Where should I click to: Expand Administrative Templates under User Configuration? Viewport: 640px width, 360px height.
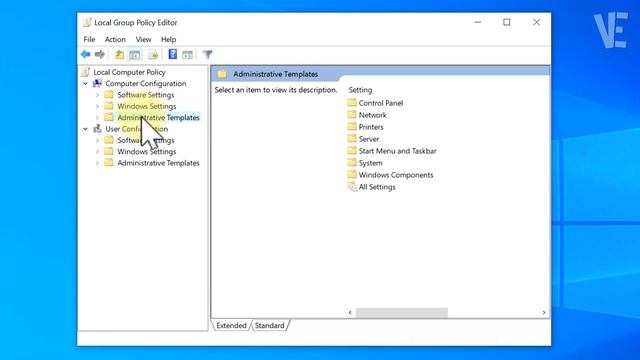pos(97,163)
